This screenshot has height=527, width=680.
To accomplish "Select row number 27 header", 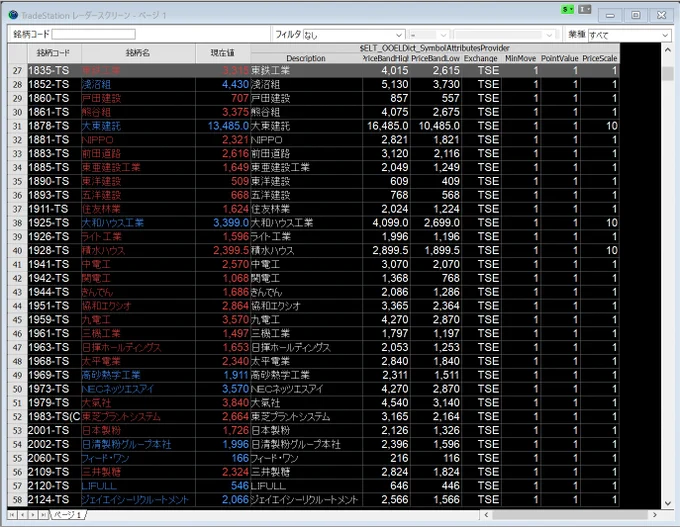I will click(17, 70).
